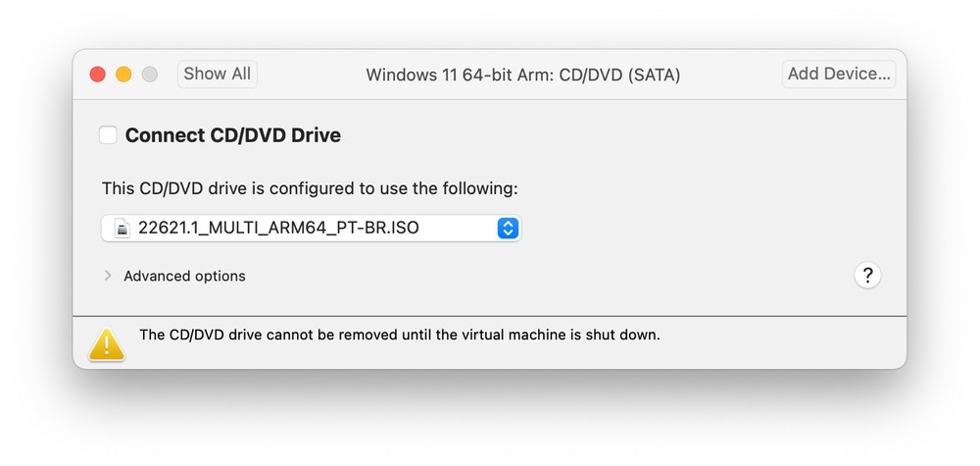The height and width of the screenshot is (466, 980).
Task: Click the Advanced options label
Action: pos(184,276)
